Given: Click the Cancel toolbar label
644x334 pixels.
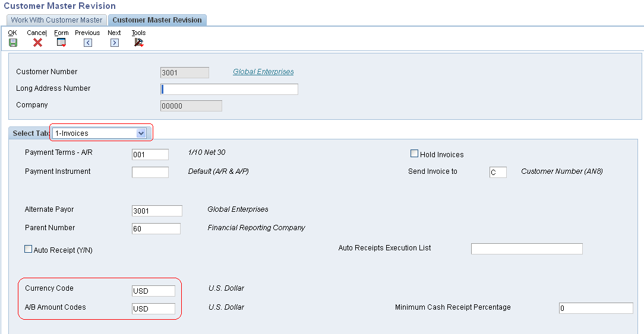Looking at the screenshot, I should (37, 33).
